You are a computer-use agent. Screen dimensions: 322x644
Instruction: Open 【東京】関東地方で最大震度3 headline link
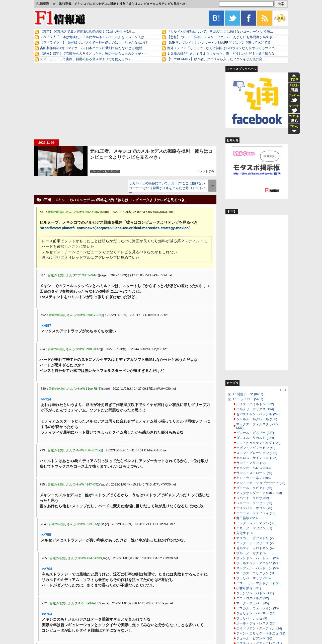click(x=87, y=32)
